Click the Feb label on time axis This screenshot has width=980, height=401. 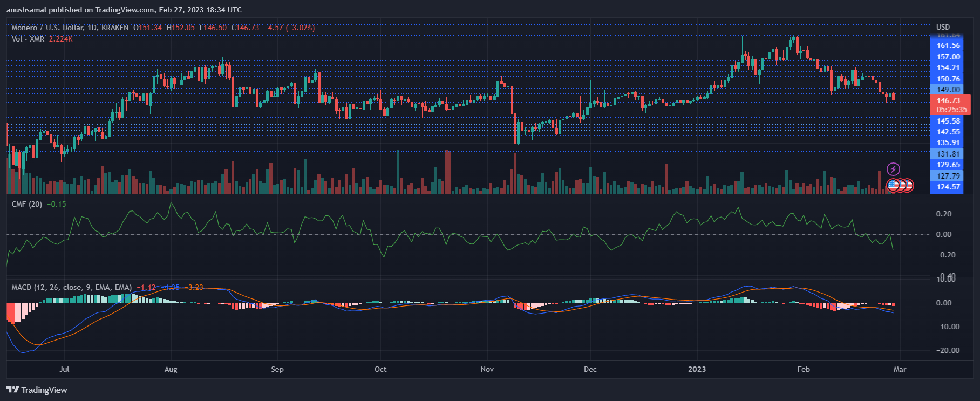pos(804,369)
